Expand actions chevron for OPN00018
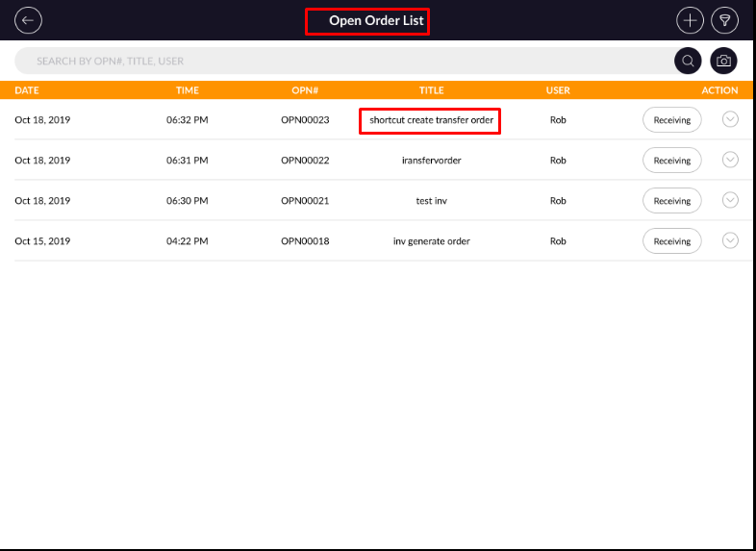The height and width of the screenshot is (551, 756). click(x=730, y=240)
